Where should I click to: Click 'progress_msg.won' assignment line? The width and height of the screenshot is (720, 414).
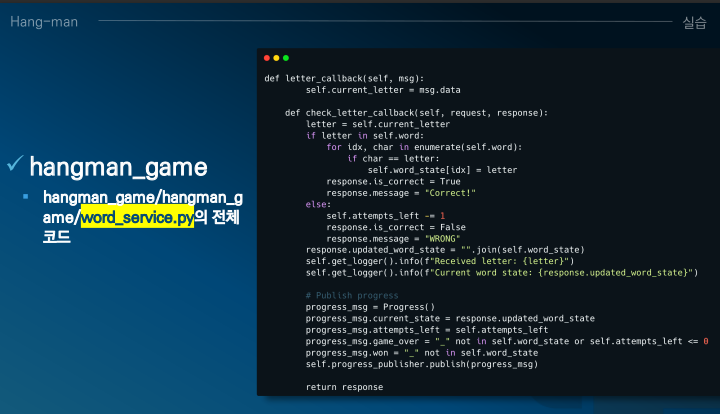pyautogui.click(x=422, y=353)
